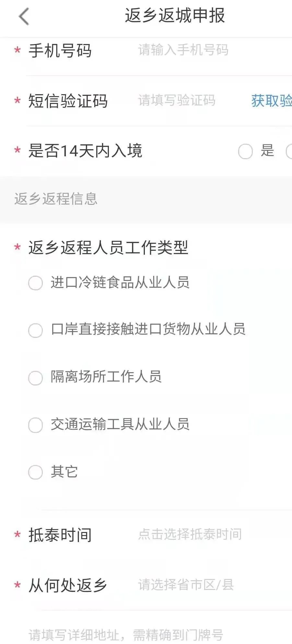Viewport: 292px width, 644px height.
Task: Tap 获取验证码 link to request code
Action: (x=272, y=101)
